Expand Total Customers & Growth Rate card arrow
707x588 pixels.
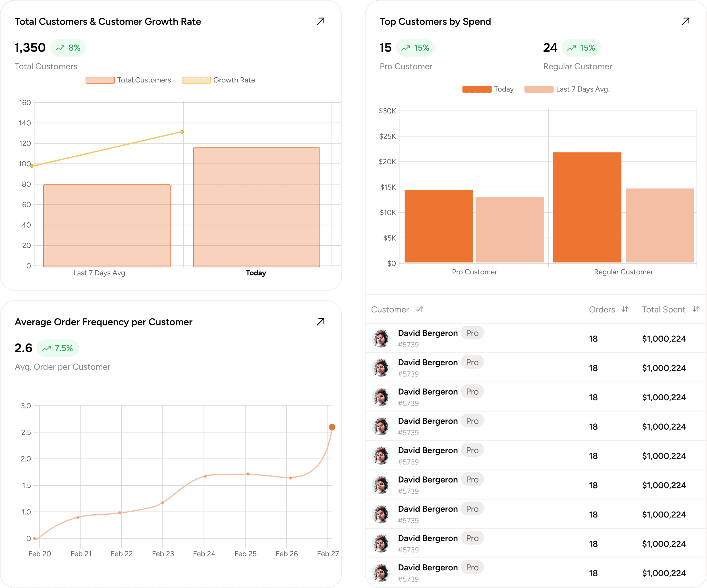pyautogui.click(x=320, y=22)
